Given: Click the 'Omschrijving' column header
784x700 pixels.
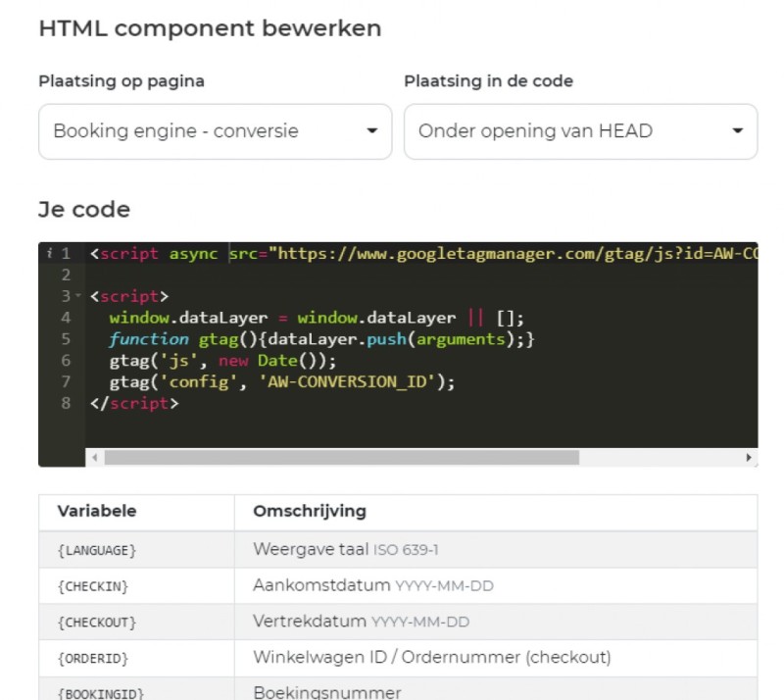Looking at the screenshot, I should click(x=310, y=511).
